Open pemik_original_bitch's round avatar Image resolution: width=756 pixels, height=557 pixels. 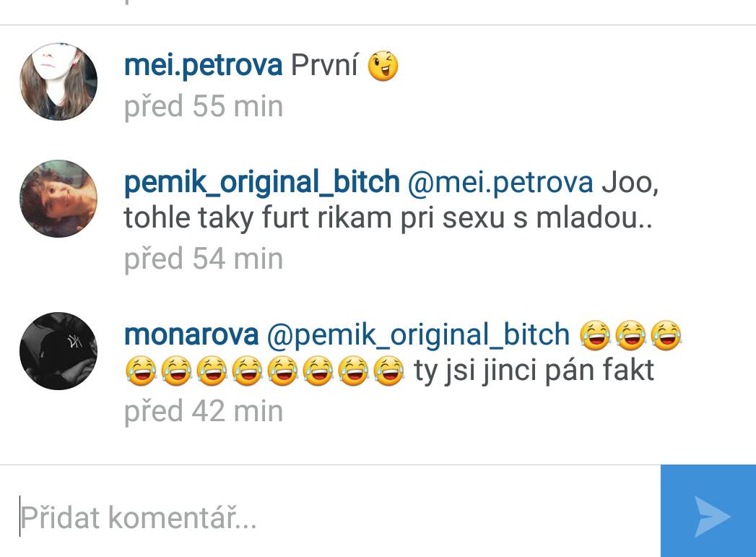(58, 198)
